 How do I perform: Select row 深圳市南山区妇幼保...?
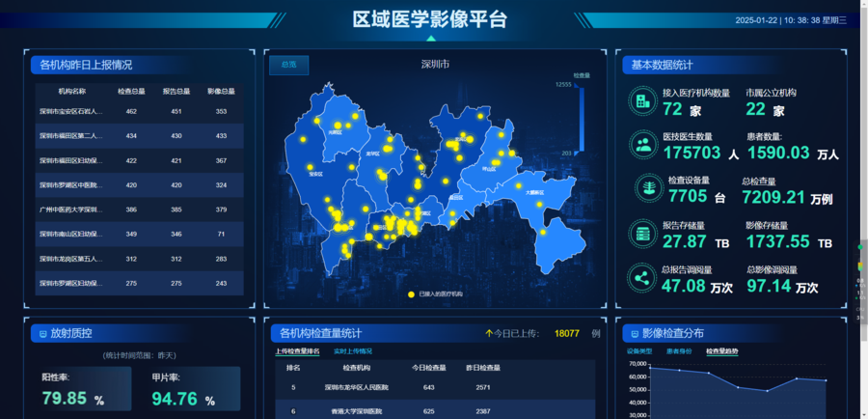coord(140,234)
